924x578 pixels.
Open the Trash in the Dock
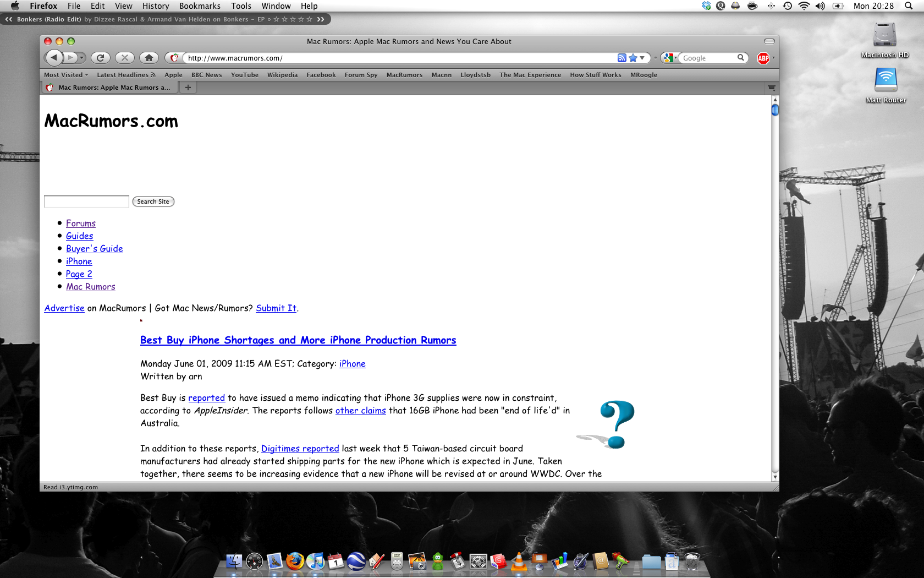[x=692, y=561]
